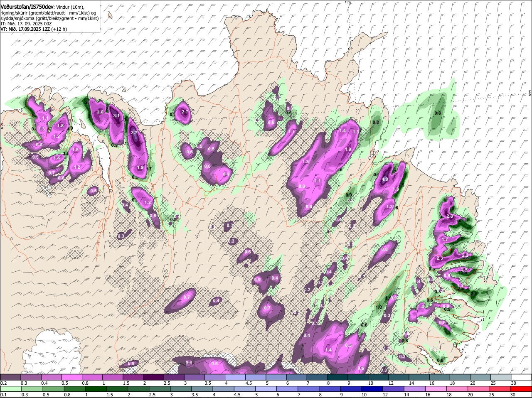This screenshot has width=532, height=398.
Task: Click the 2.0 precipitation value in the northwest
Action: pyautogui.click(x=100, y=112)
